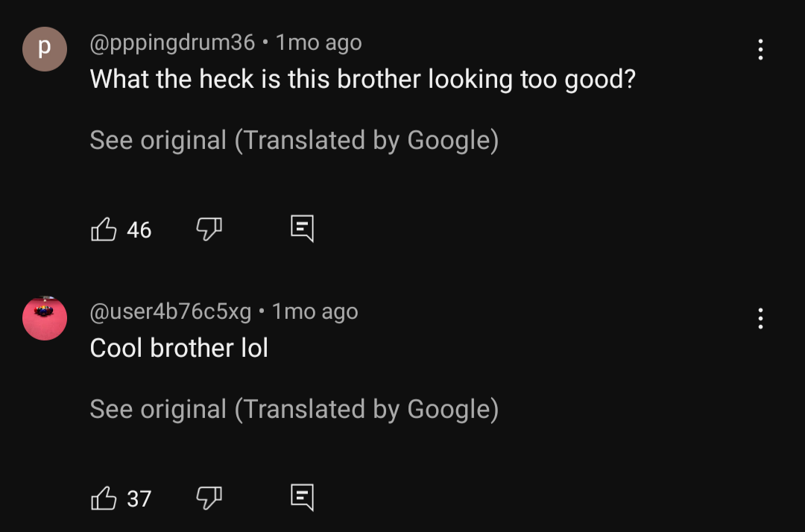Visit the @user4b76c5xg channel link
Image resolution: width=805 pixels, height=532 pixels.
pos(171,311)
